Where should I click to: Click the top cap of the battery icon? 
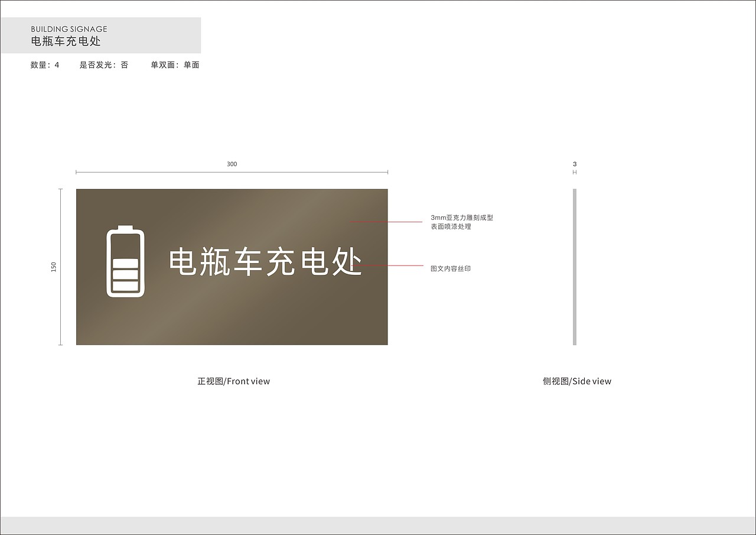[125, 226]
